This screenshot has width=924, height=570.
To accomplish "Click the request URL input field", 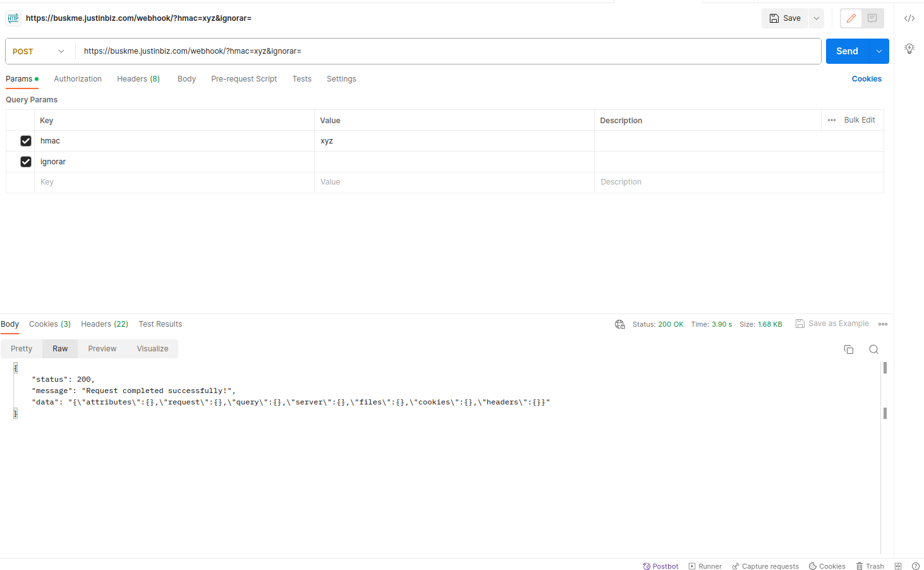I will tap(448, 51).
